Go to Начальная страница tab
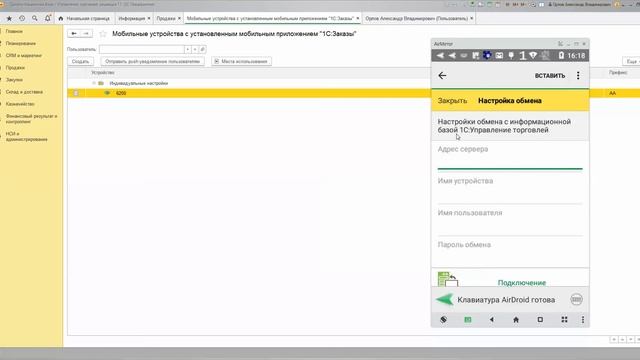640x360 pixels. (84, 18)
